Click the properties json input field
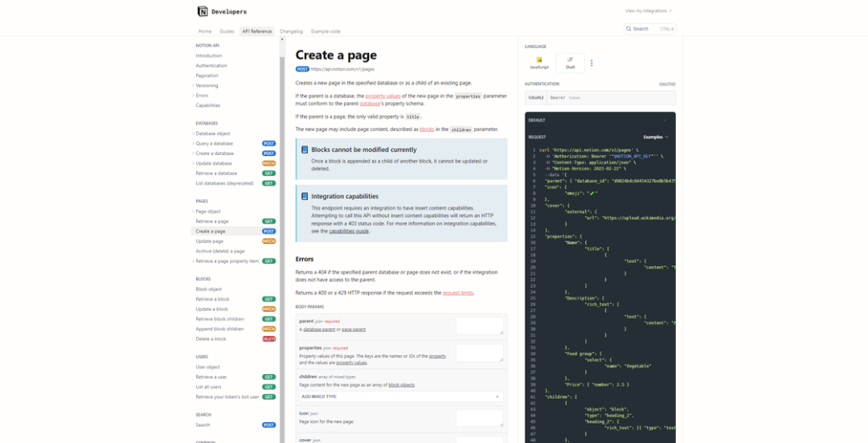Viewport: 868px width, 443px height. coord(479,353)
